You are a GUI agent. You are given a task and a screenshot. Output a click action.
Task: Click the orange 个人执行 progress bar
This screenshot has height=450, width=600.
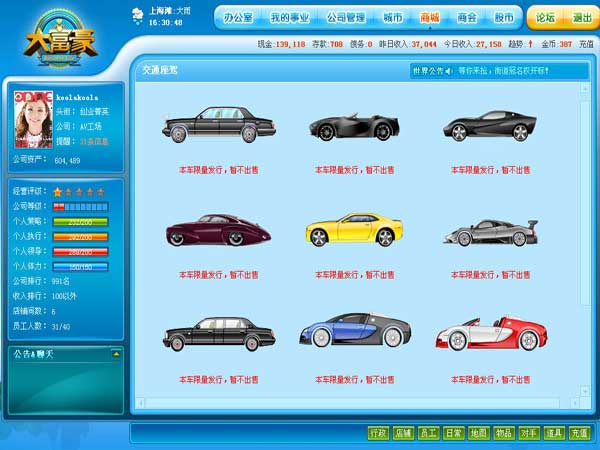click(x=81, y=237)
